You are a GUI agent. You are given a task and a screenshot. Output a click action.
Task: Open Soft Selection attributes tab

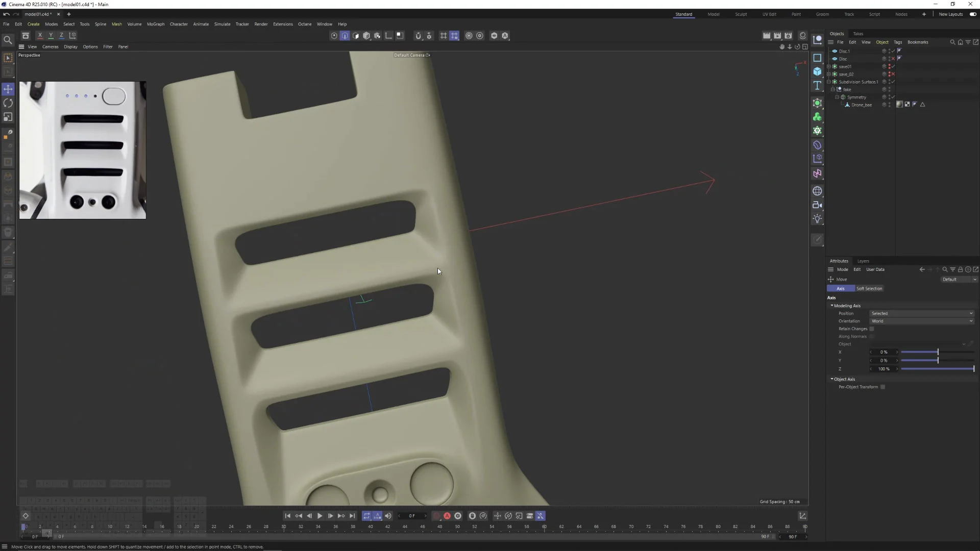[869, 289]
